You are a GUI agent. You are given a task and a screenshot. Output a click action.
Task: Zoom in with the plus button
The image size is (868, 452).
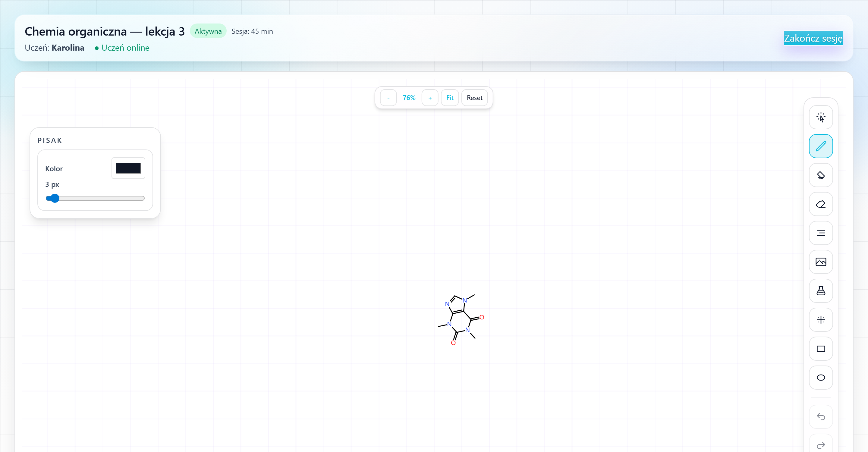tap(430, 98)
